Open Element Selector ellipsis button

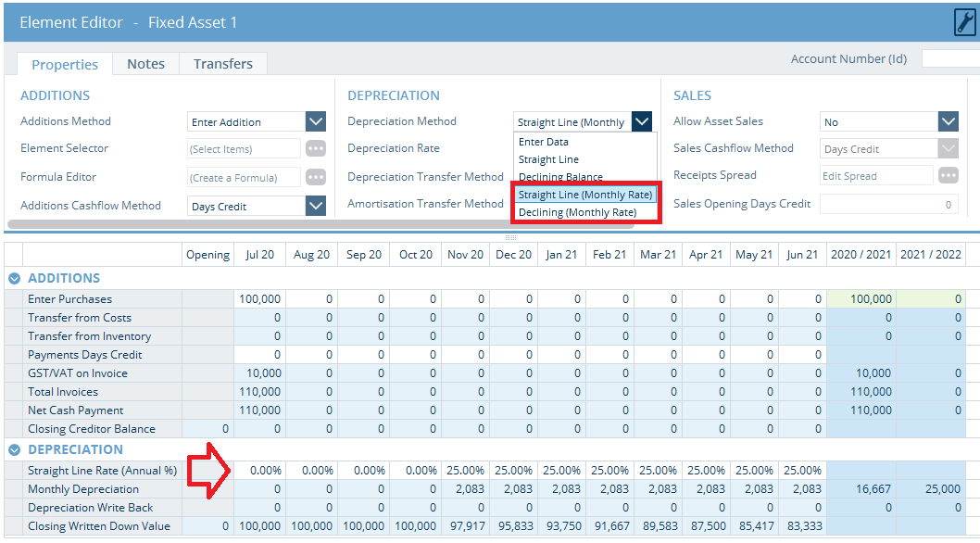(316, 149)
